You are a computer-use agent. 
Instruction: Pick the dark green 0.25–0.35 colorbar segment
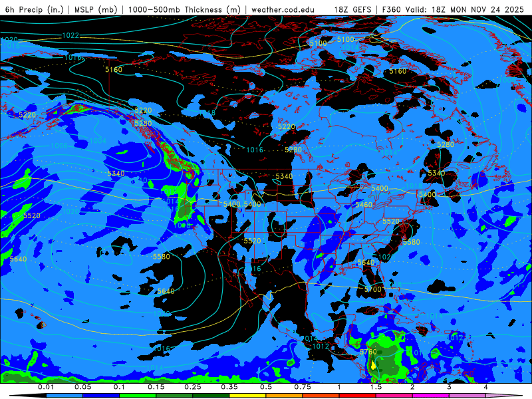coord(211,396)
